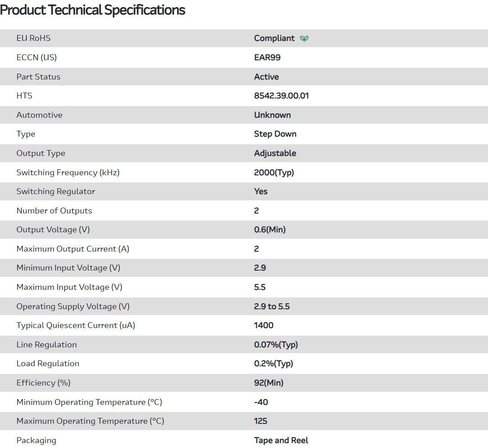Click the green leaf icon beside Compliant
Screen dimensions: 488x448
(x=304, y=39)
